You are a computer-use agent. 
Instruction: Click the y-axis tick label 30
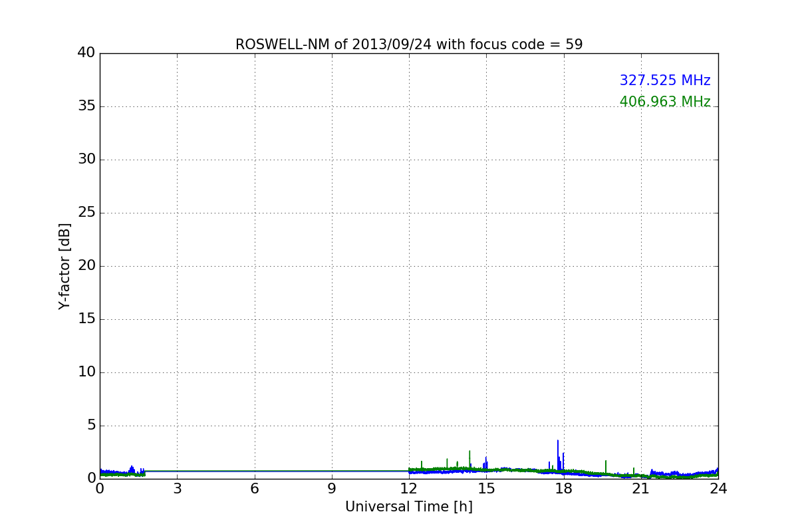point(86,160)
